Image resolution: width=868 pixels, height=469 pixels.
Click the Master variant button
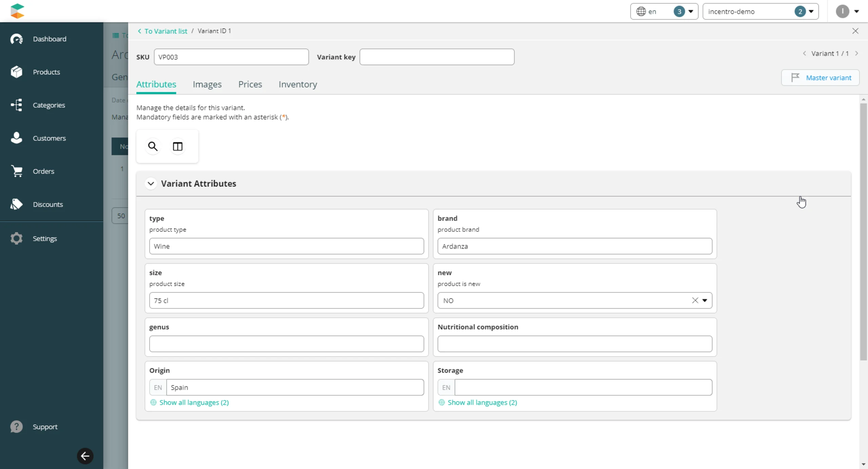820,78
